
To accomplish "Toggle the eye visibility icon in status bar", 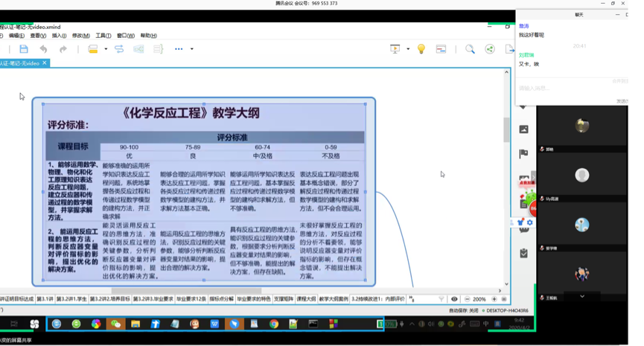I will tap(454, 299).
